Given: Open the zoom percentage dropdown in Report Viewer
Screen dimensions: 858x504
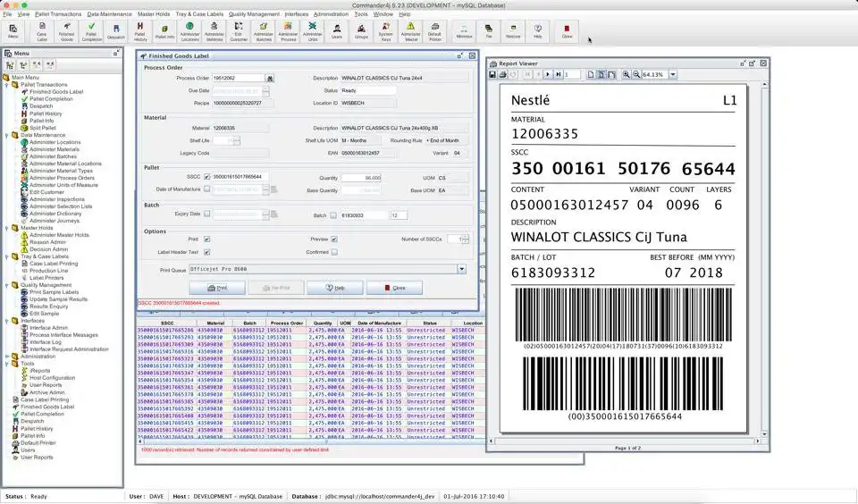Looking at the screenshot, I should click(x=673, y=74).
